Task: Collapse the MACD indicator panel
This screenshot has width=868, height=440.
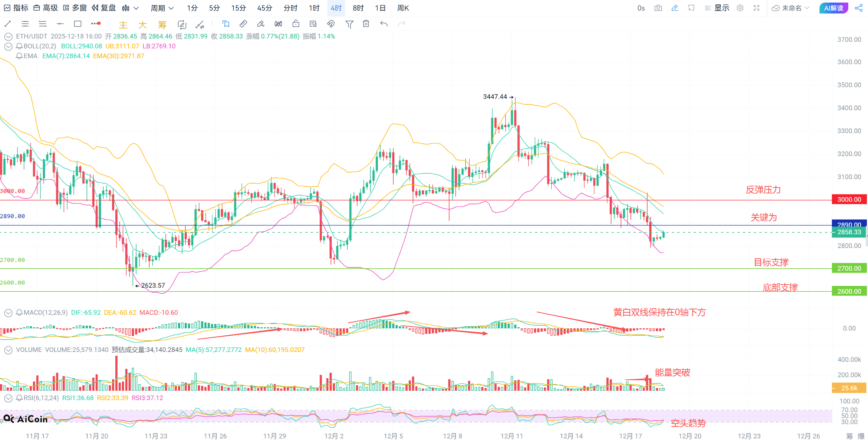Action: [8, 313]
